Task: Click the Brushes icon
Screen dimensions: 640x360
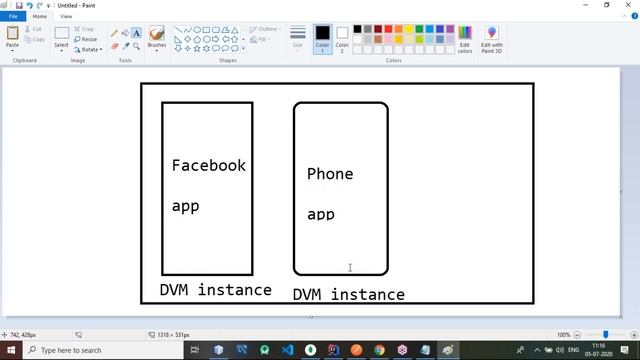Action: click(157, 33)
